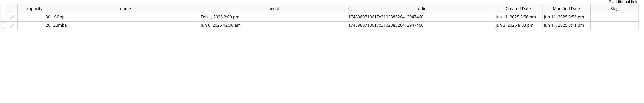Viewport: 644px width, 103px height.
Task: Click the pencil edit icon for Zumba row
Action: pyautogui.click(x=12, y=26)
